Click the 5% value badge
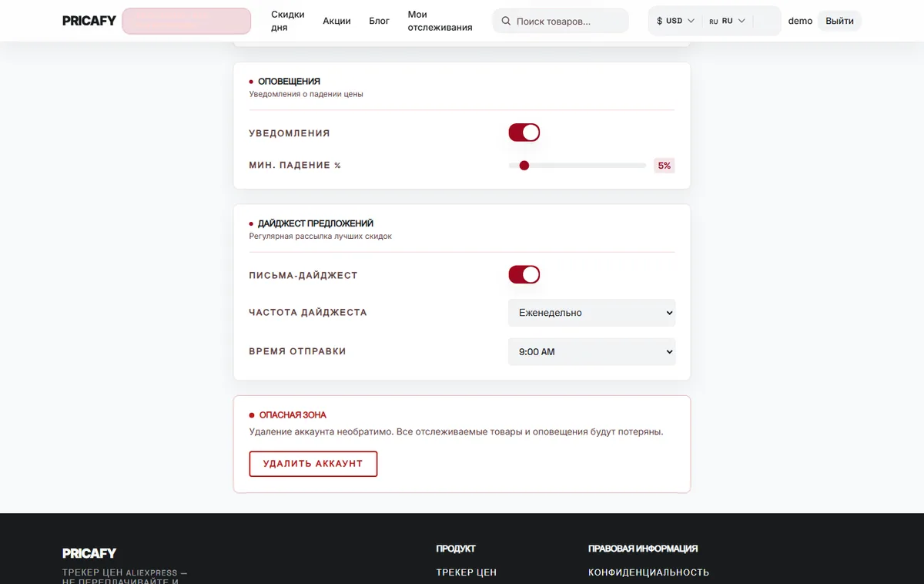924x584 pixels. (x=664, y=165)
